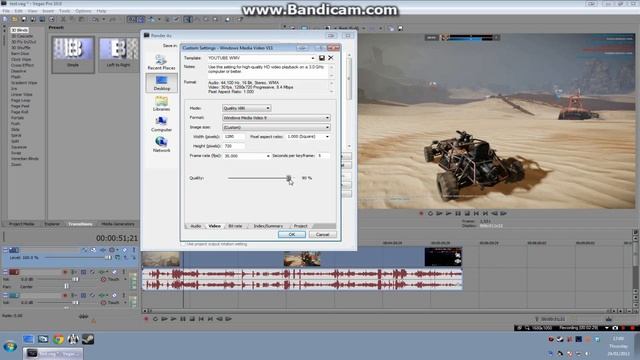Mute the first audio track
Viewport: 640px width, 360px height.
pyautogui.click(x=114, y=272)
